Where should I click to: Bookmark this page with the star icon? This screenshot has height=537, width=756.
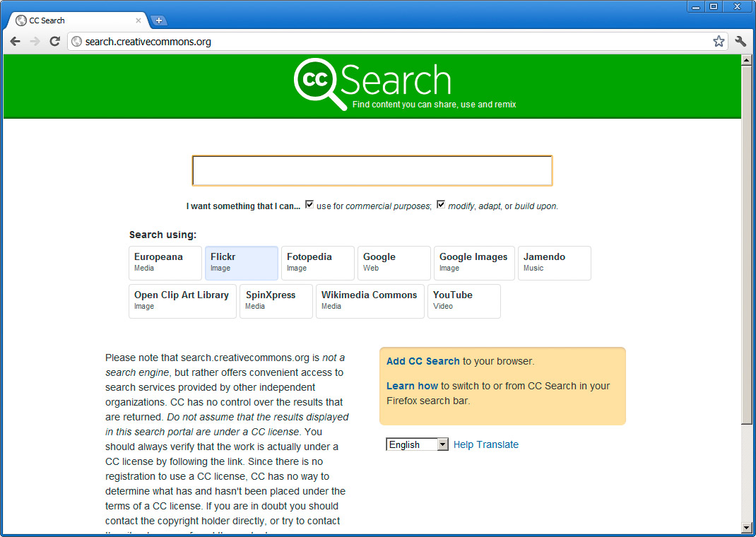719,42
